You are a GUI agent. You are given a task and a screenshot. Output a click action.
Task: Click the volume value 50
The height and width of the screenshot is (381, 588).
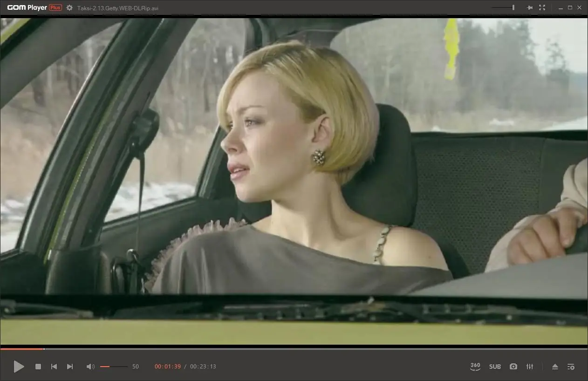point(136,367)
